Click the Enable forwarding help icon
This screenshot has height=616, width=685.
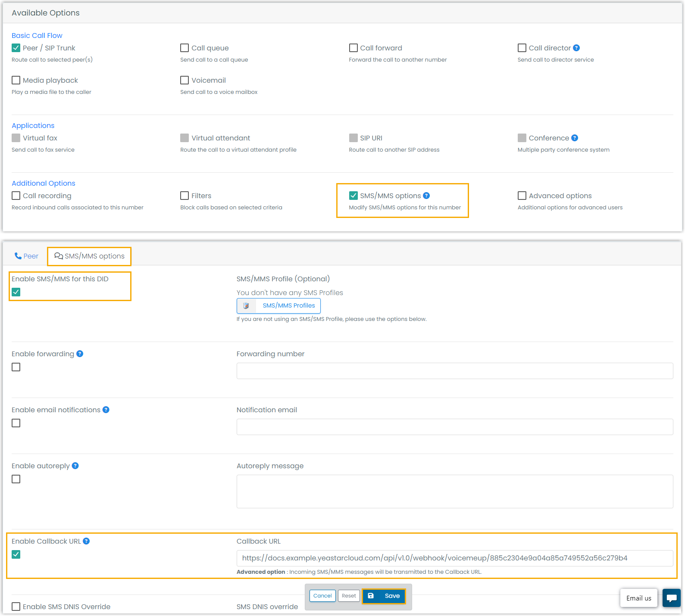[x=80, y=354]
